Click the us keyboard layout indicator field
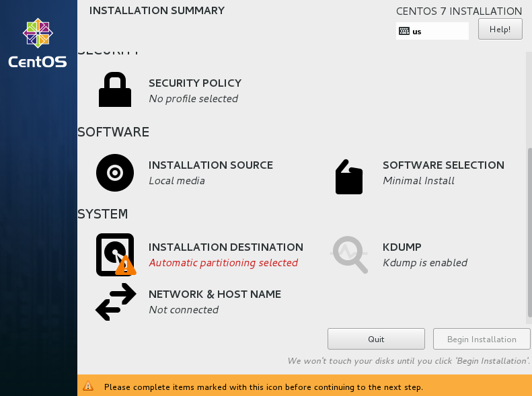 (x=432, y=31)
